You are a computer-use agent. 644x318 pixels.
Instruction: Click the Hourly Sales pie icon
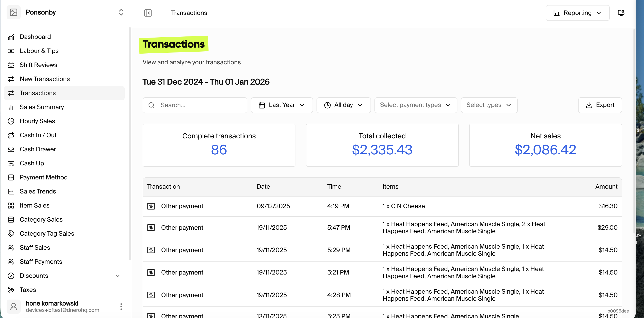pos(11,121)
